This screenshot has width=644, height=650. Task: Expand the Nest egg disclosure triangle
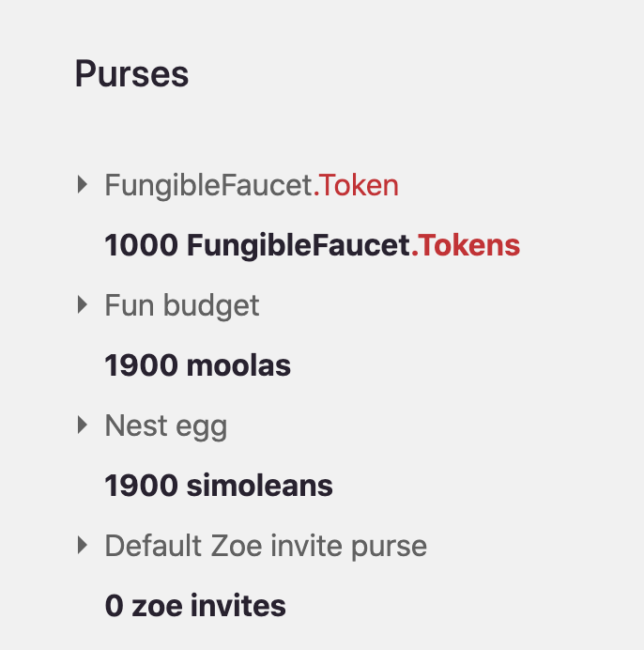(83, 425)
